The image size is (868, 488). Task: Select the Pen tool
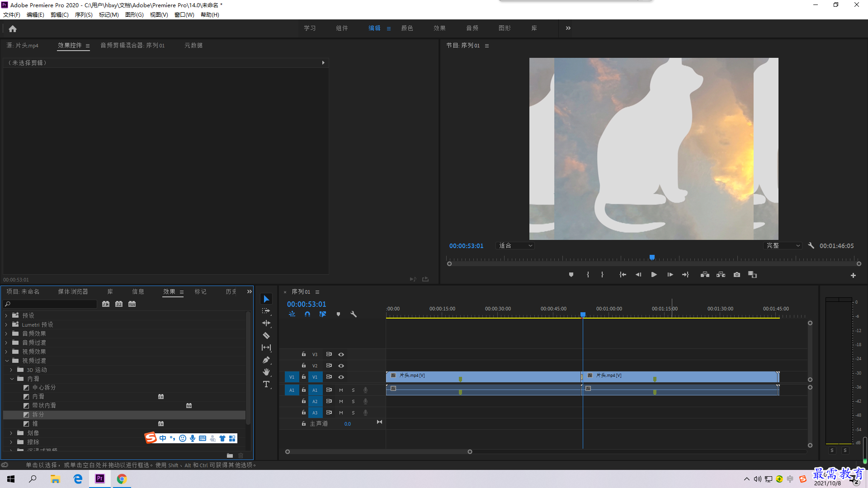(266, 360)
